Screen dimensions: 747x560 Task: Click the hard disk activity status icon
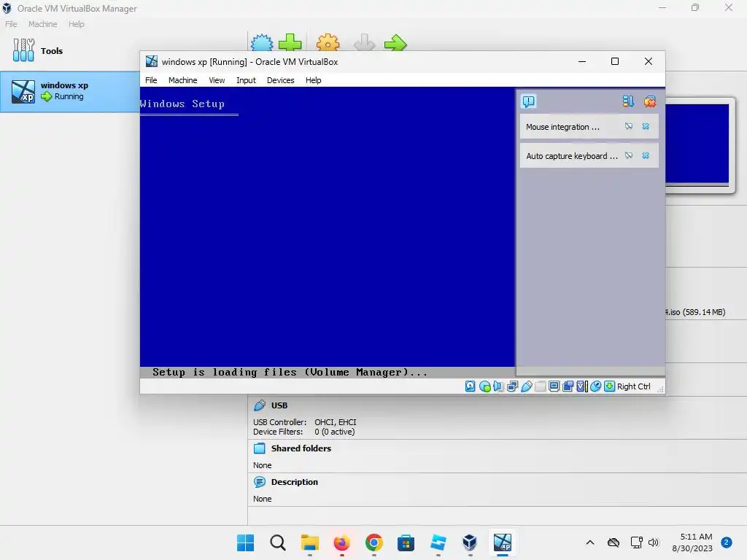point(471,386)
